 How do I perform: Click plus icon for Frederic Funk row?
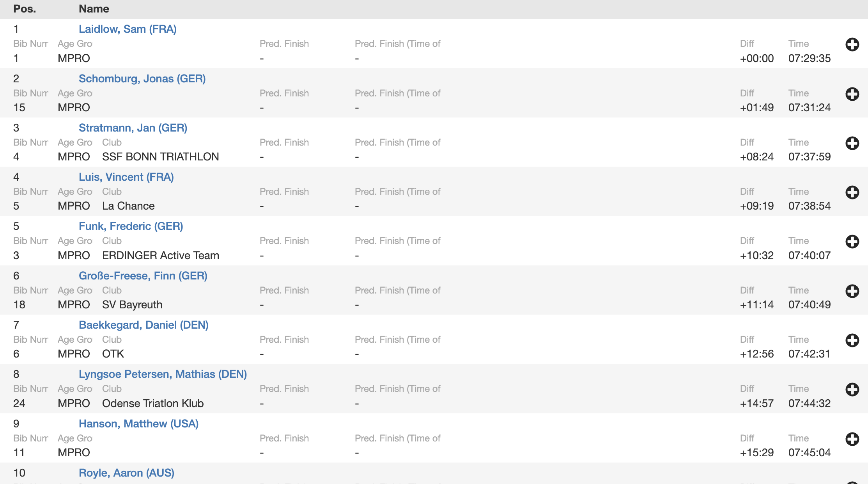pos(852,242)
